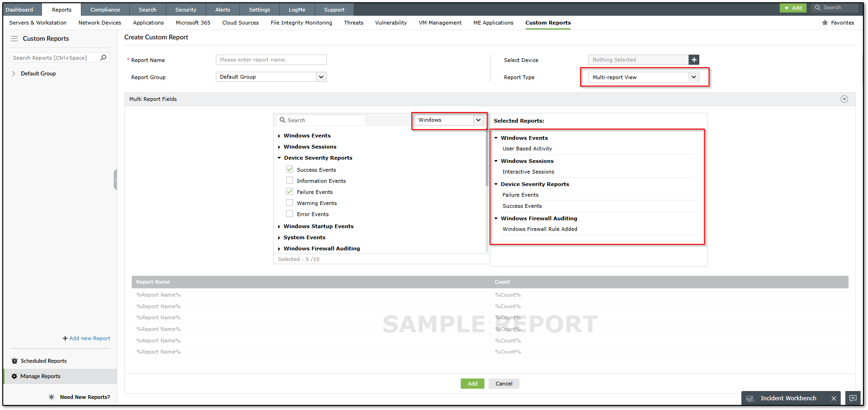The width and height of the screenshot is (868, 410).
Task: Open the Scheduled Reports clock icon
Action: 14,361
